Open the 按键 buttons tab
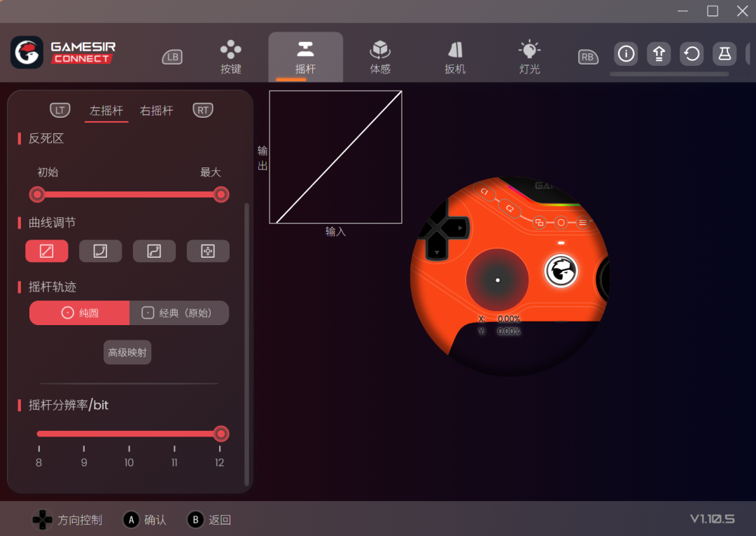Screen dimensions: 756x536 coord(230,57)
